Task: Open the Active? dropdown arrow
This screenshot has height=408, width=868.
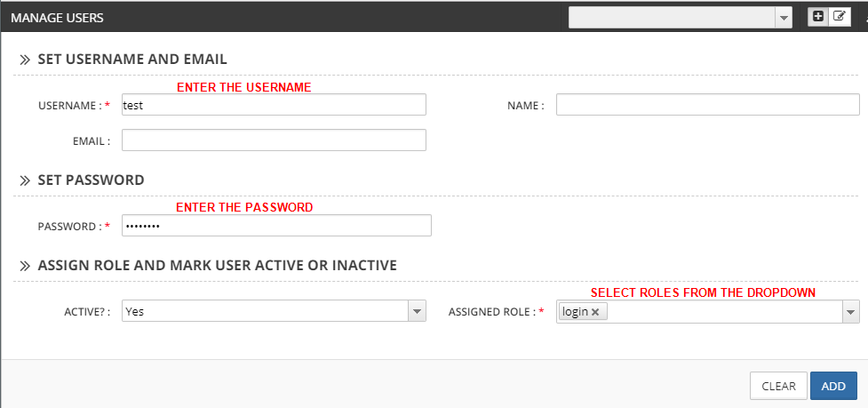Action: [417, 311]
